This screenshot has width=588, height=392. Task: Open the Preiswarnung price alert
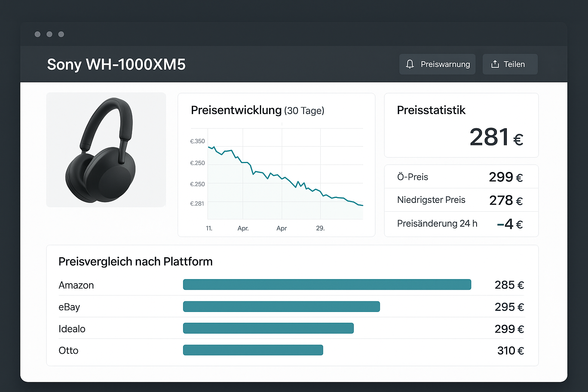(437, 64)
